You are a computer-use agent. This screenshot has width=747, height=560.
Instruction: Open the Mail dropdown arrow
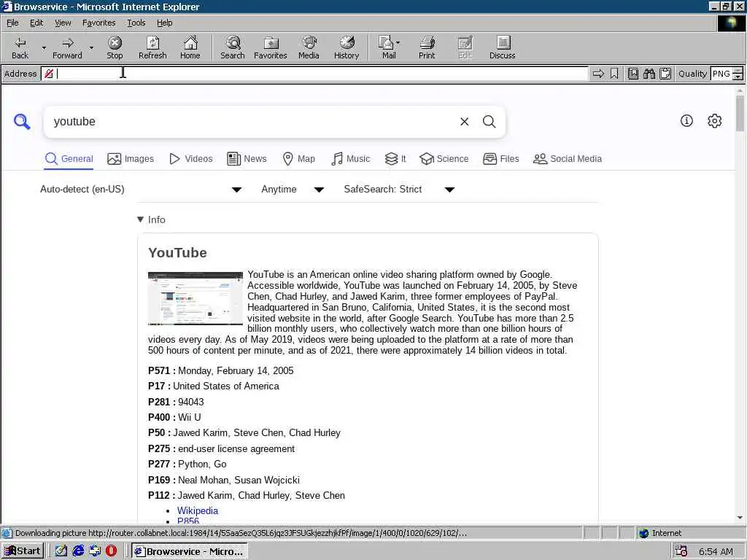(x=398, y=43)
